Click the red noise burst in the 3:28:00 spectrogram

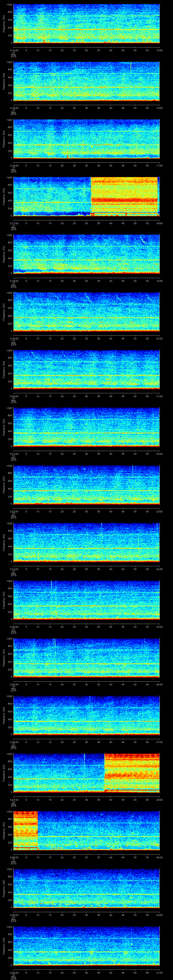[x=26, y=831]
